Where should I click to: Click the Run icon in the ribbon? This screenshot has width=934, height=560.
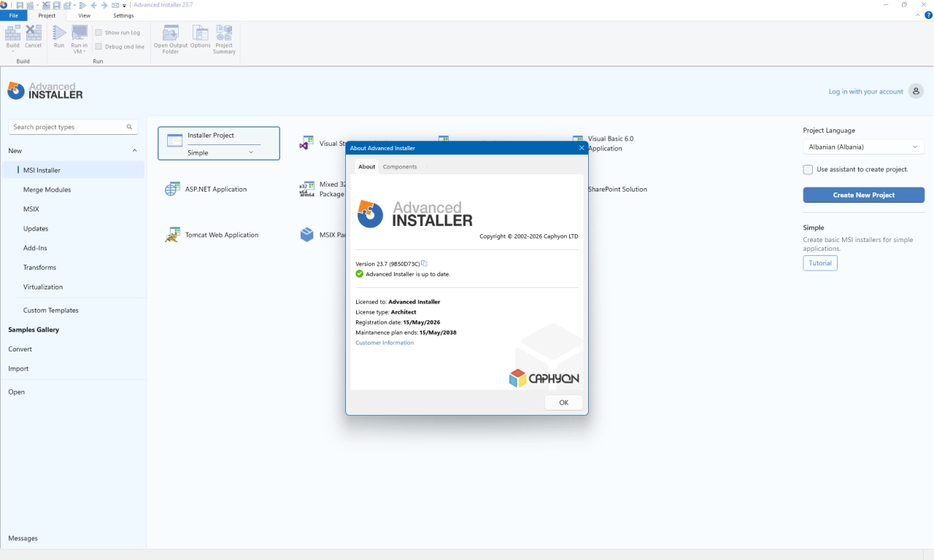click(59, 32)
